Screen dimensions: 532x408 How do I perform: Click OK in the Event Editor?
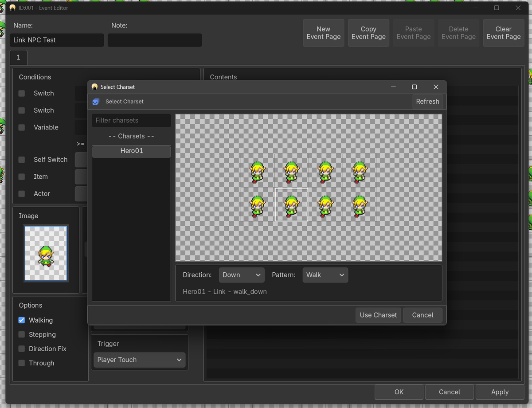pyautogui.click(x=399, y=392)
